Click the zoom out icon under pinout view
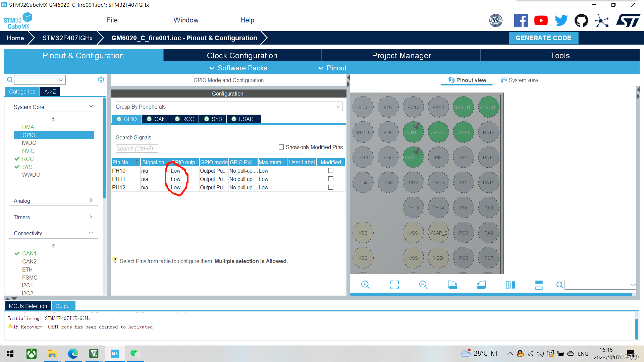 click(423, 285)
